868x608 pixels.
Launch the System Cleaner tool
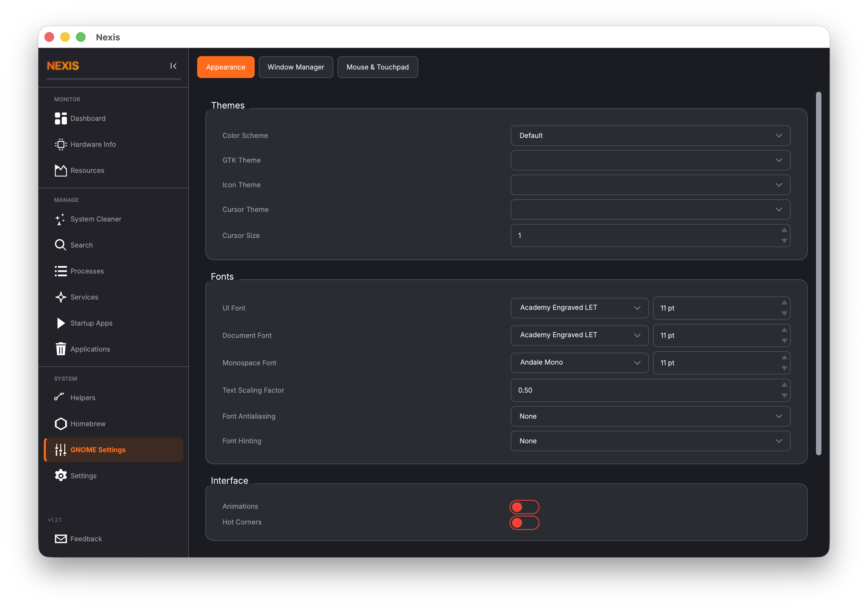[95, 219]
